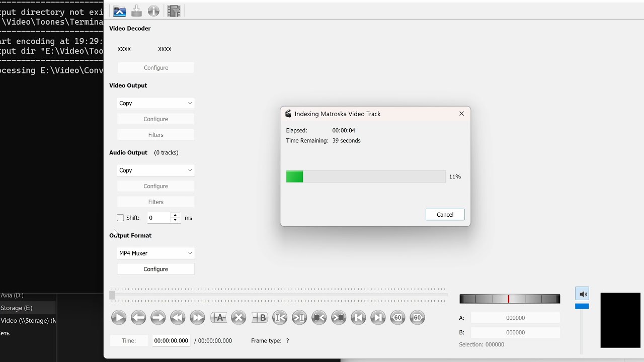644x362 pixels.
Task: Go backward 60 seconds
Action: point(397,317)
